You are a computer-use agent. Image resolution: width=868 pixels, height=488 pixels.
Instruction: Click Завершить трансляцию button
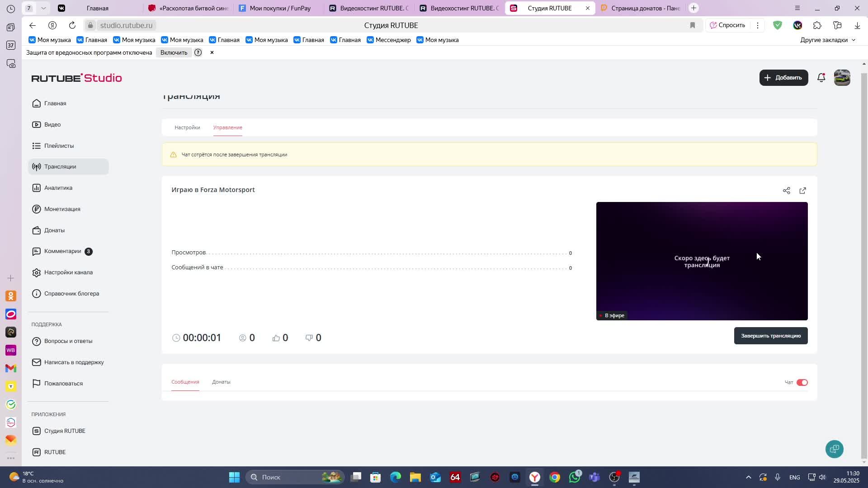click(x=770, y=336)
